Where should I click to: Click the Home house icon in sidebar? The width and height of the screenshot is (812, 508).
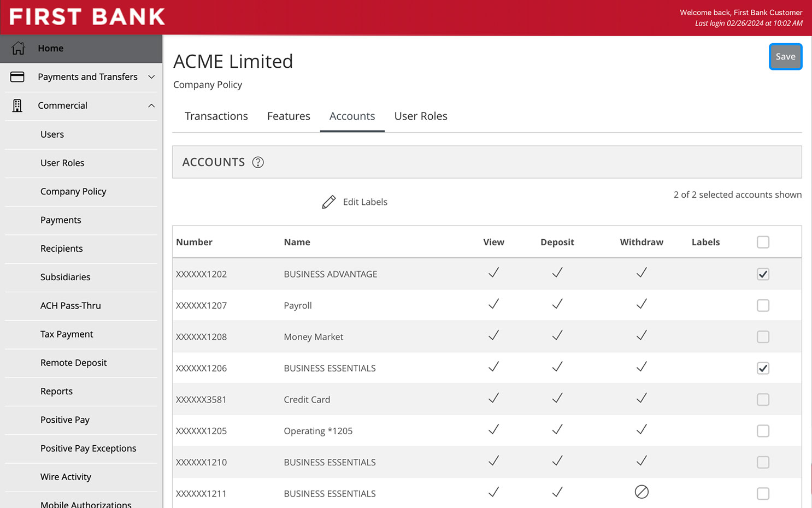coord(18,48)
